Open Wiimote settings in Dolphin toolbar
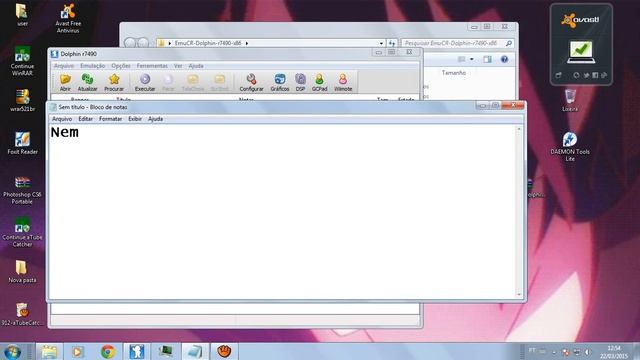 point(343,82)
